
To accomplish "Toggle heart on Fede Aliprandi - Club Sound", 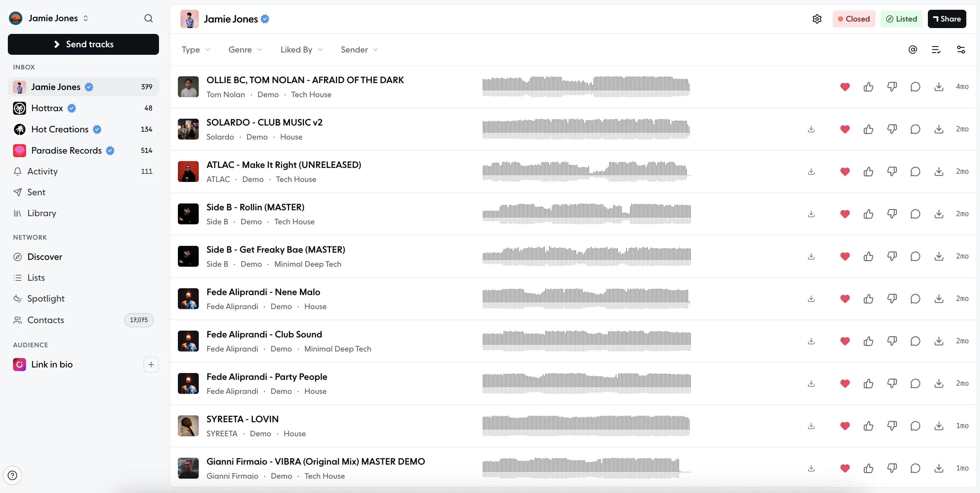I will click(x=845, y=341).
